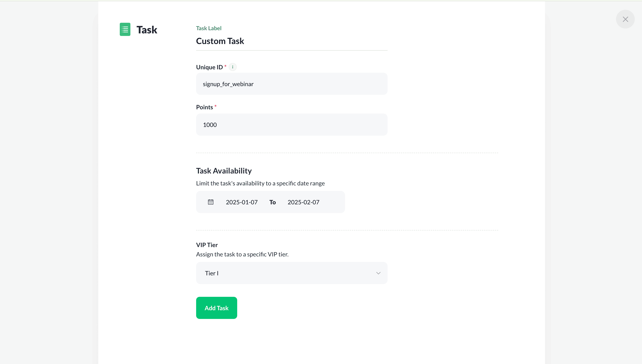Click the Task heading label
This screenshot has height=364, width=642.
tap(147, 29)
